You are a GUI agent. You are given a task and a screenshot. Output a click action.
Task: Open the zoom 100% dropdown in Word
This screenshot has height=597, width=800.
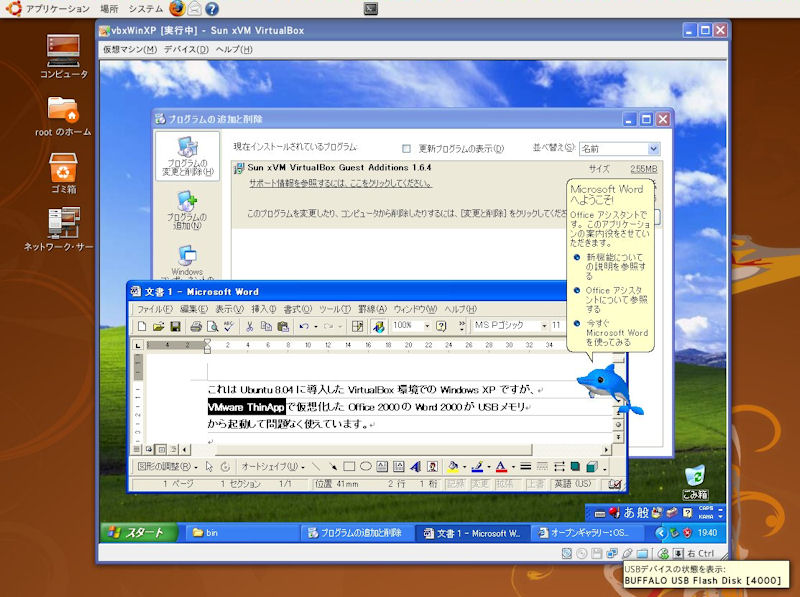(x=427, y=326)
